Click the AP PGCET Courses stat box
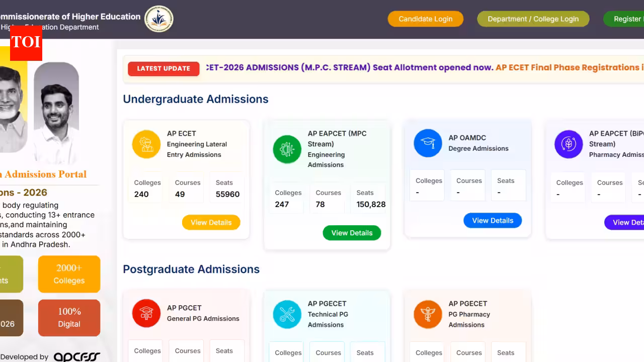 pos(187,351)
